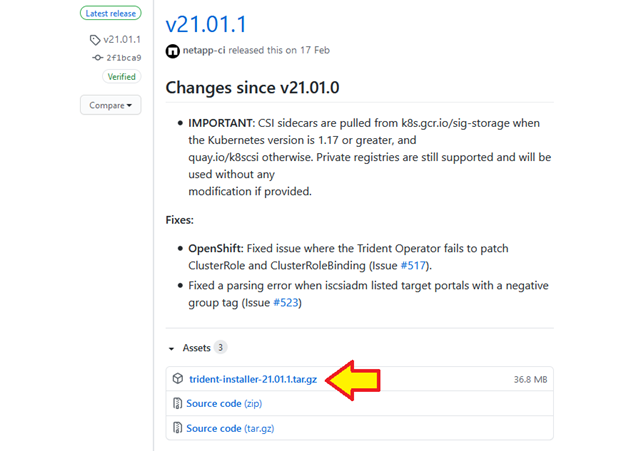Open the v21.01.1 release title link
Image resolution: width=630 pixels, height=451 pixels.
coord(206,24)
